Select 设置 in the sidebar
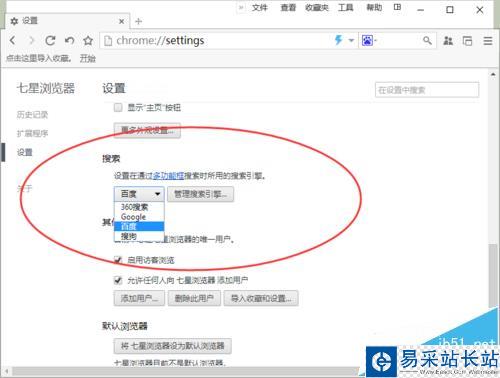The image size is (500, 378). click(25, 153)
